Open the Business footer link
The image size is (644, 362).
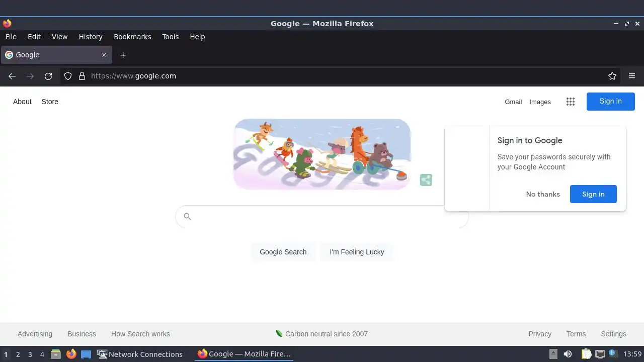coord(82,334)
